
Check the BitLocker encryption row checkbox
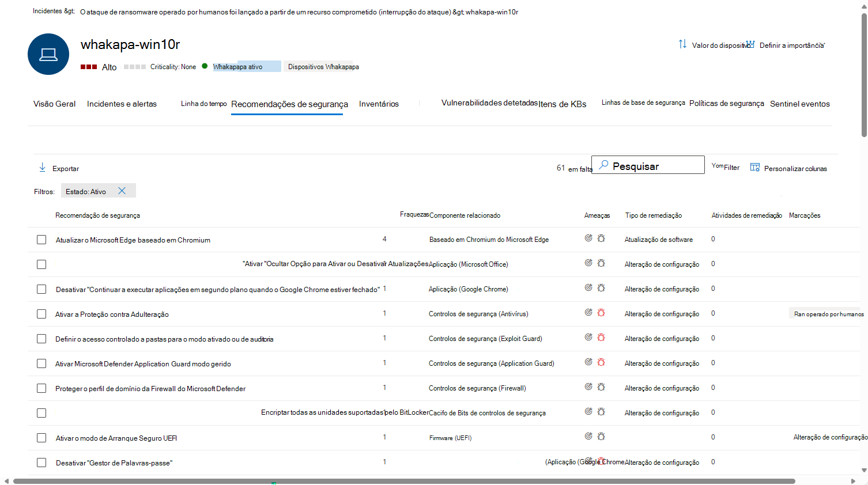point(41,413)
